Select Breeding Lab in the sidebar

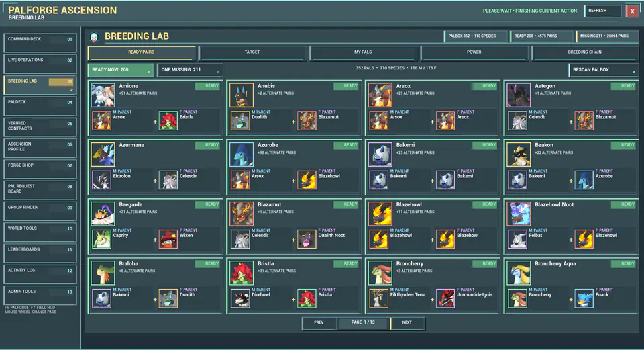(x=40, y=85)
